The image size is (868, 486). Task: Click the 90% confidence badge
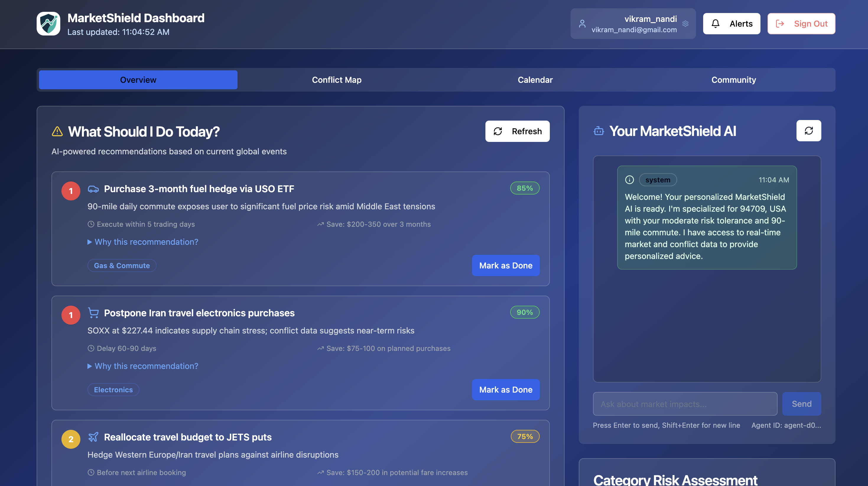tap(524, 312)
